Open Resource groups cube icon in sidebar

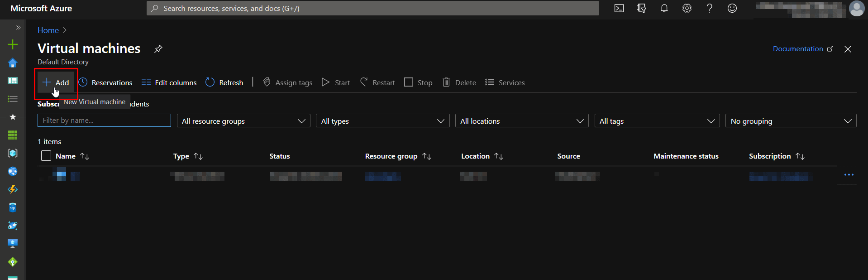pos(13,153)
